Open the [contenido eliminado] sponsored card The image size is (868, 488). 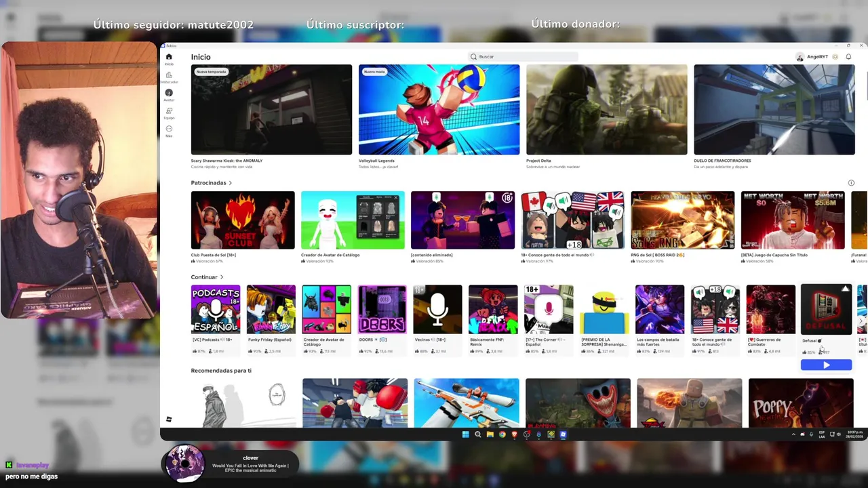point(462,220)
